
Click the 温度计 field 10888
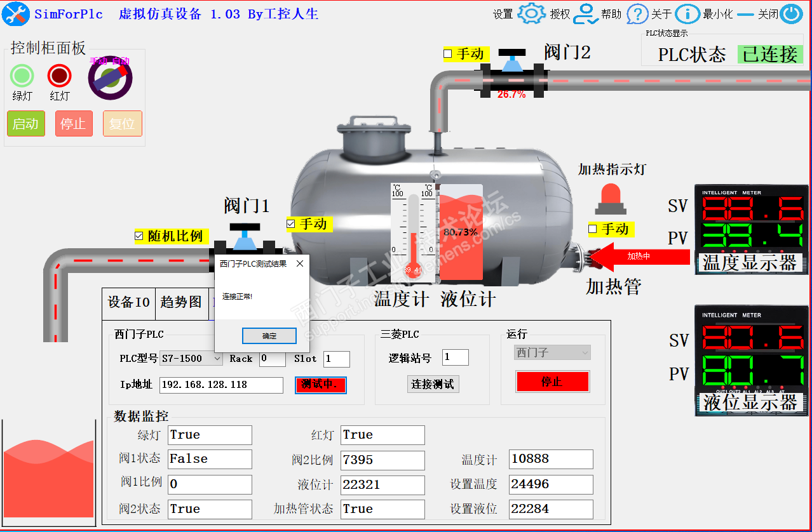(551, 459)
